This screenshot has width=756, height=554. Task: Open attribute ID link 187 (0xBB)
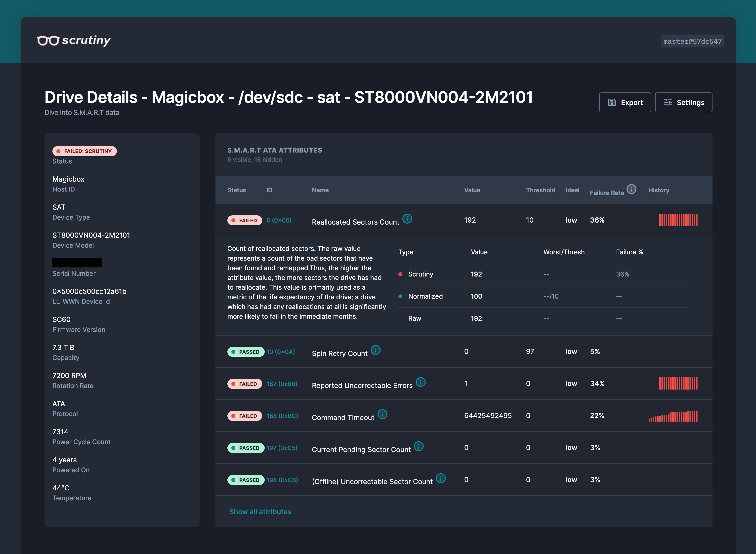(282, 384)
